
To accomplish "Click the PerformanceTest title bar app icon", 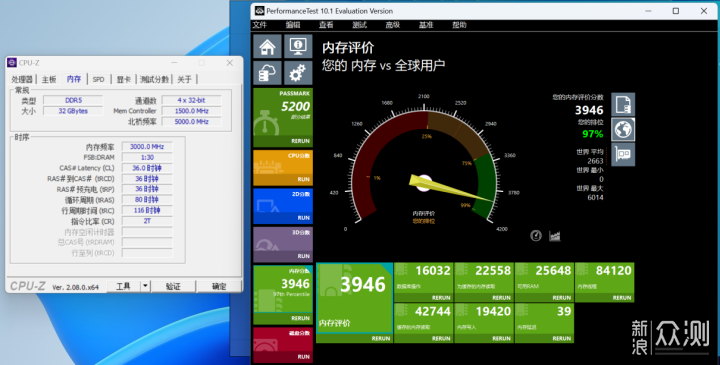I will pos(259,11).
